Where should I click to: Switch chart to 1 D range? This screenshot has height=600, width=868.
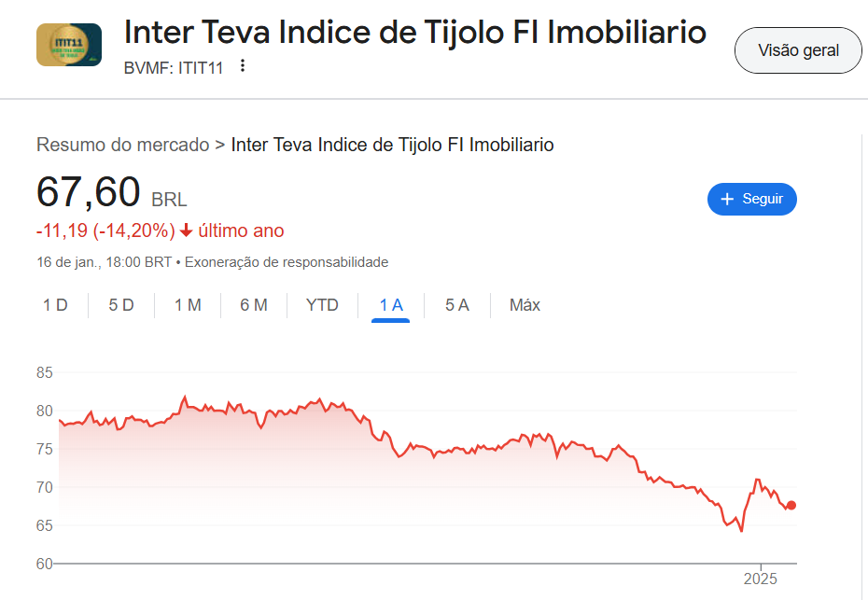pos(55,305)
